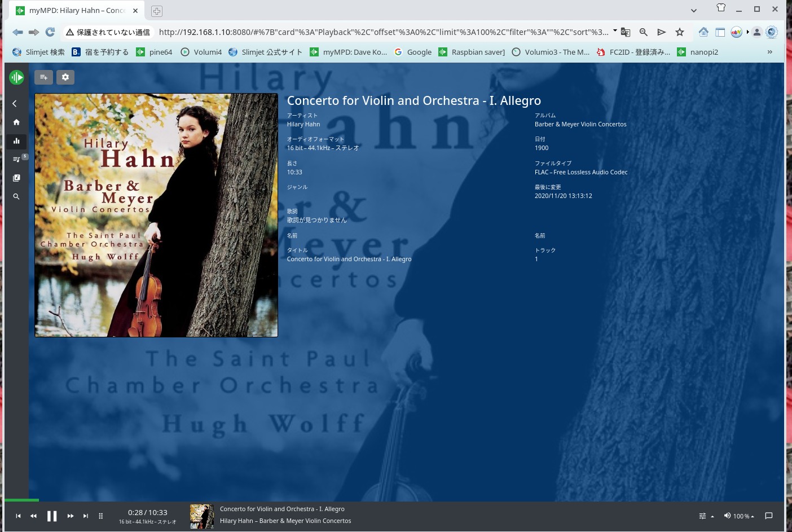
Task: Open the Queue view with badge 5
Action: coord(16,160)
